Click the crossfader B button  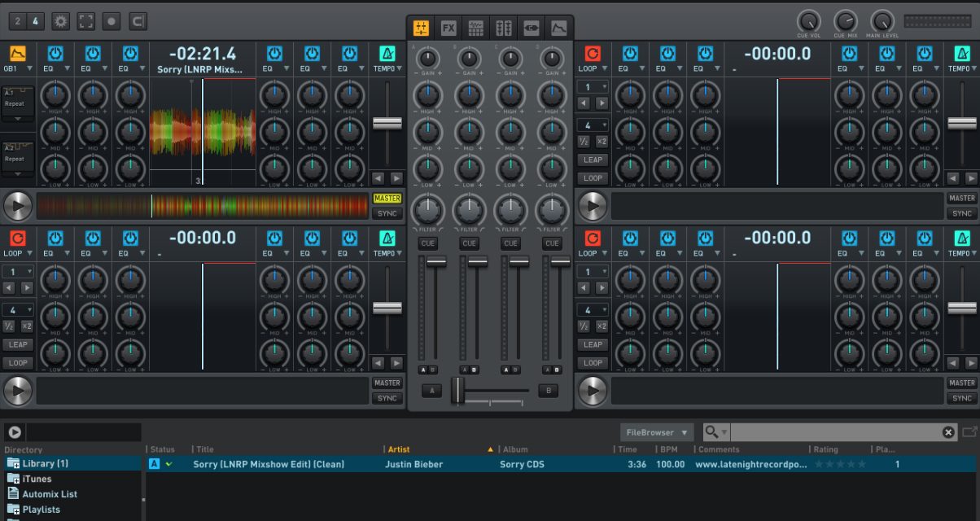point(549,391)
